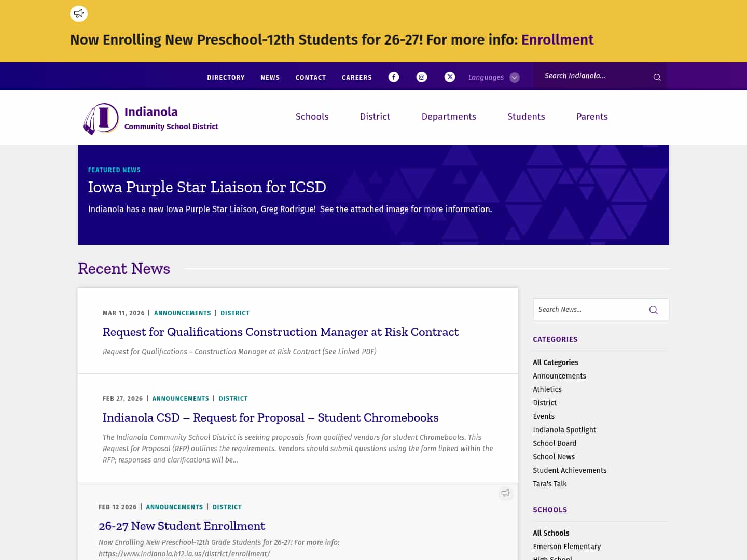Open the district Facebook page icon
Viewport: 747px width, 560px height.
tap(394, 77)
